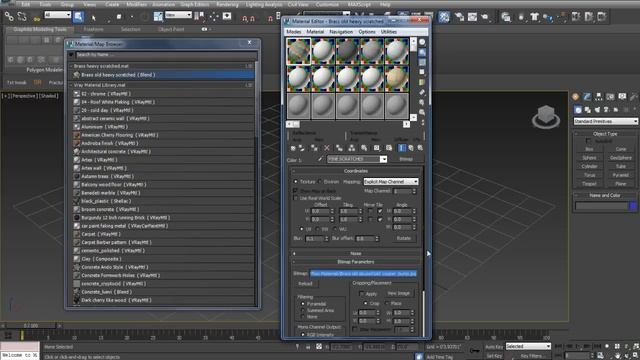Select the Texture radio button
Image resolution: width=640 pixels, height=360 pixels.
point(296,182)
